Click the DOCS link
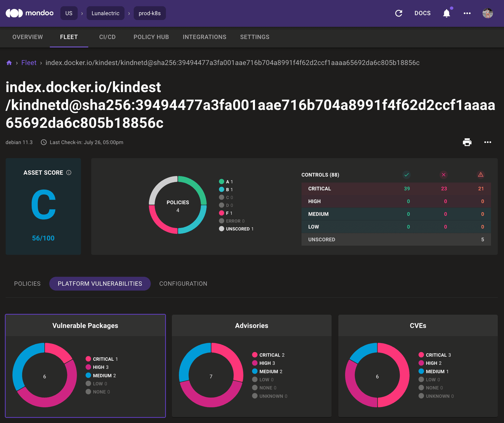The height and width of the screenshot is (423, 504). (x=423, y=13)
